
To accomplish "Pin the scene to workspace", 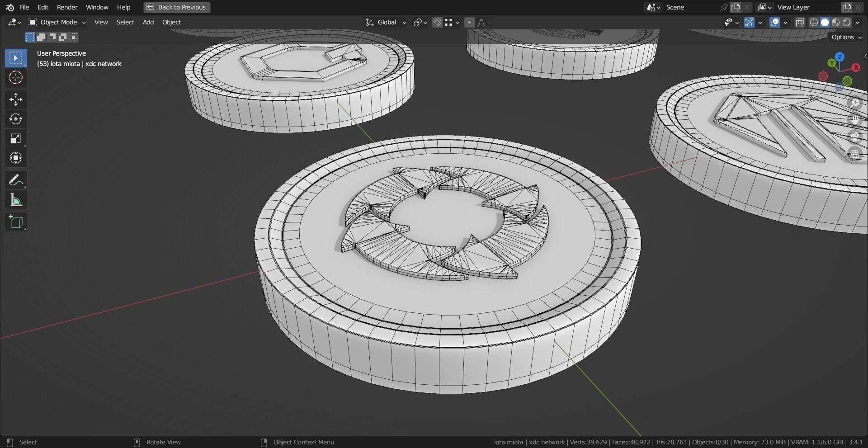I will coord(724,7).
